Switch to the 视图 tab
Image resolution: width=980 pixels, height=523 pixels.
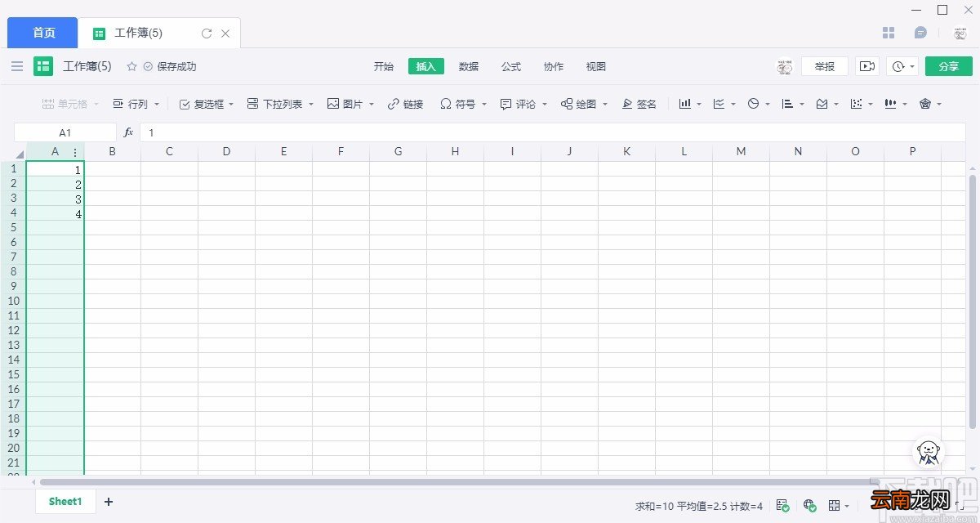pyautogui.click(x=596, y=66)
